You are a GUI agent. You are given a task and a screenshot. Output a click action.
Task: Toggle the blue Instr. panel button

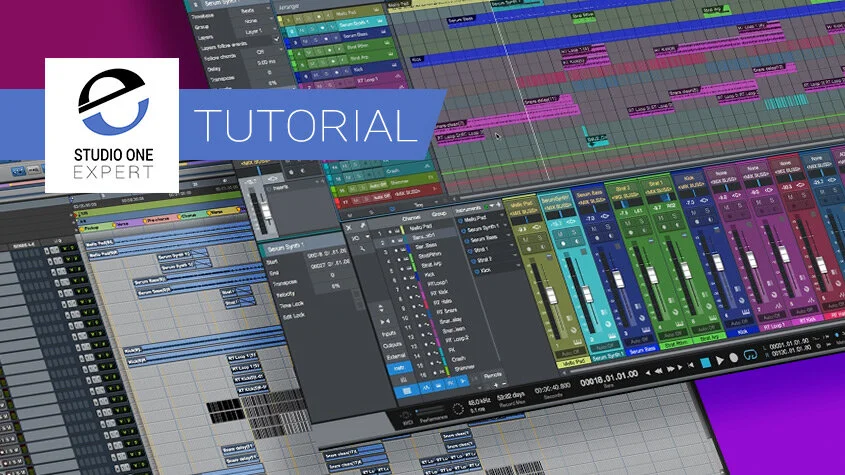coord(399,368)
